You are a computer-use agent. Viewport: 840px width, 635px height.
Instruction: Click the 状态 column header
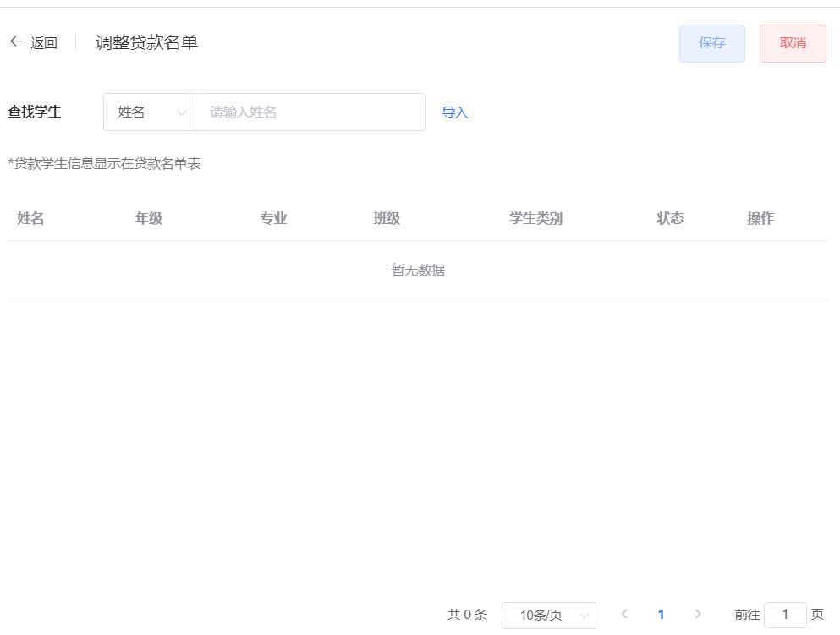coord(669,217)
